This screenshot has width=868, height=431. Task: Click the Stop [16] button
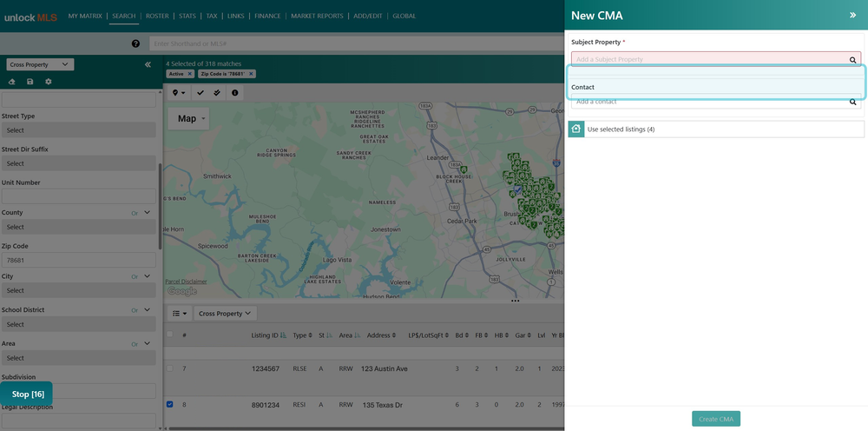[27, 395]
